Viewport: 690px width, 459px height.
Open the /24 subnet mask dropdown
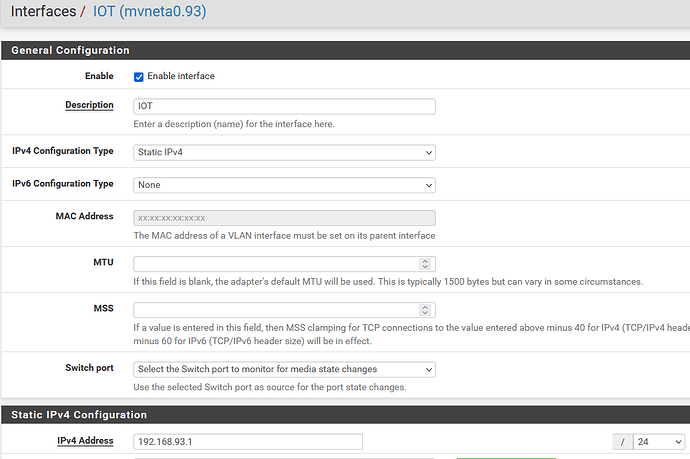click(x=659, y=441)
